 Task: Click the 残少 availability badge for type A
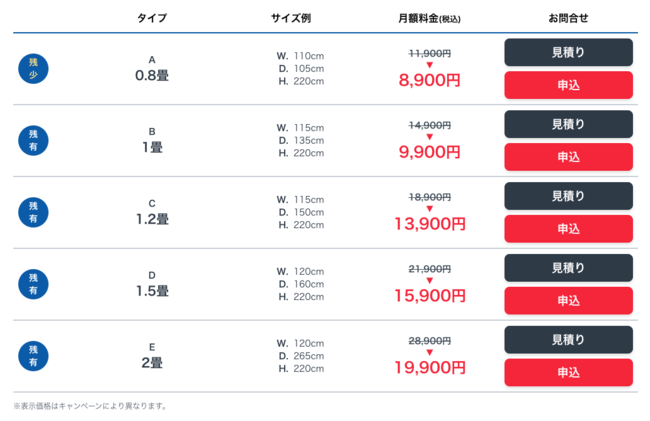coord(33,68)
